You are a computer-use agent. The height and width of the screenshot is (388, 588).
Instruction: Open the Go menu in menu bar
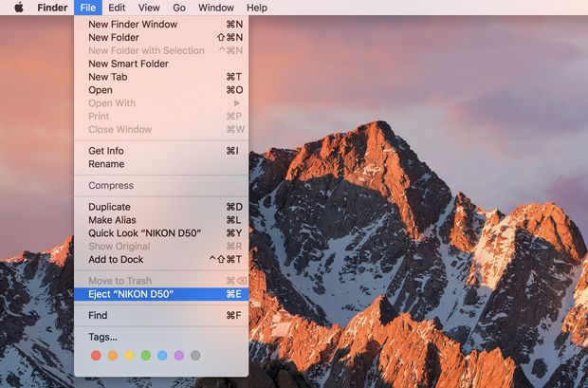tap(178, 8)
